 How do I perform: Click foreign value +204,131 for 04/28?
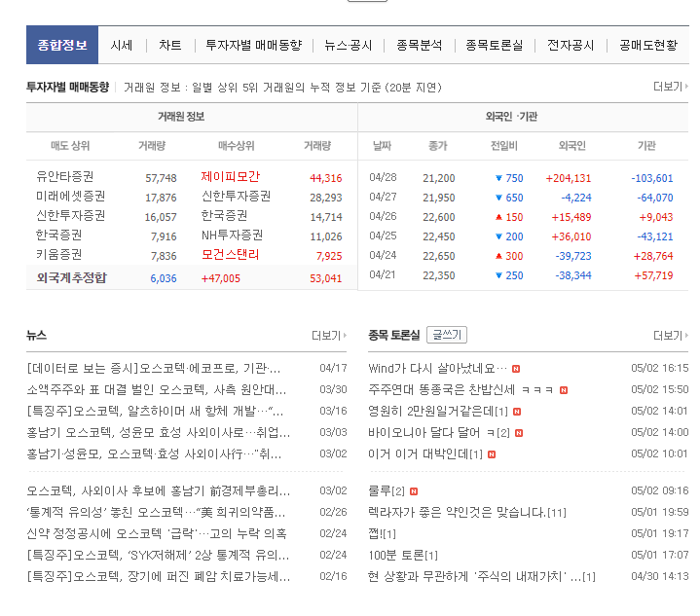[x=569, y=178]
